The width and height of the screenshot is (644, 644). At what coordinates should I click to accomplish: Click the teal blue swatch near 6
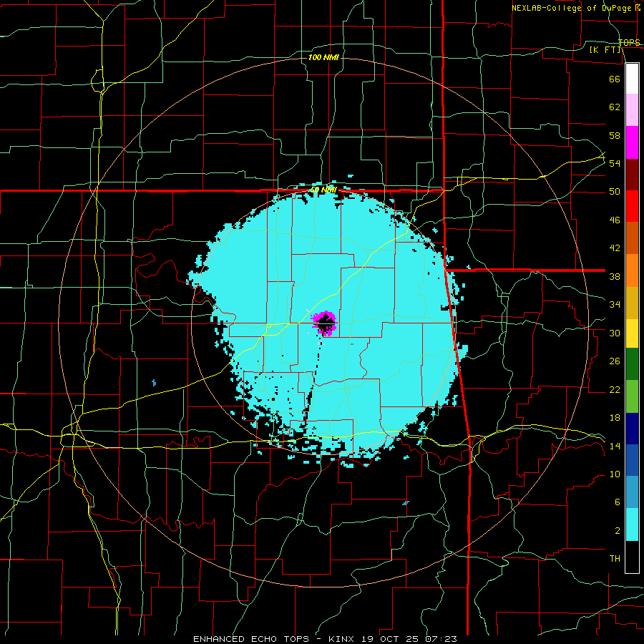click(632, 492)
